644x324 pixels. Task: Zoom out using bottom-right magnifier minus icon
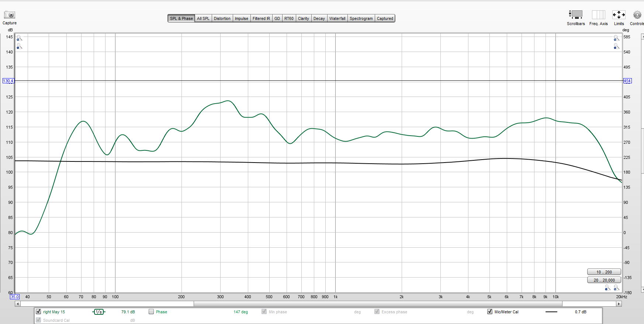pos(607,288)
